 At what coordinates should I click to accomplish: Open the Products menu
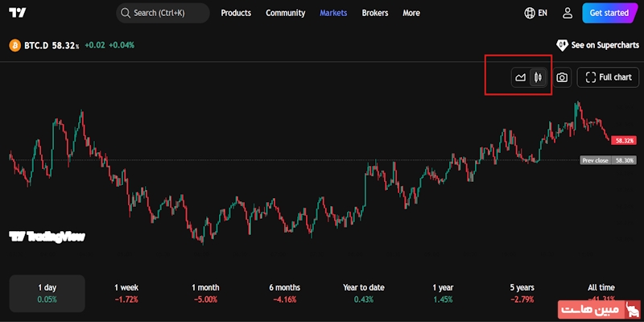(236, 13)
